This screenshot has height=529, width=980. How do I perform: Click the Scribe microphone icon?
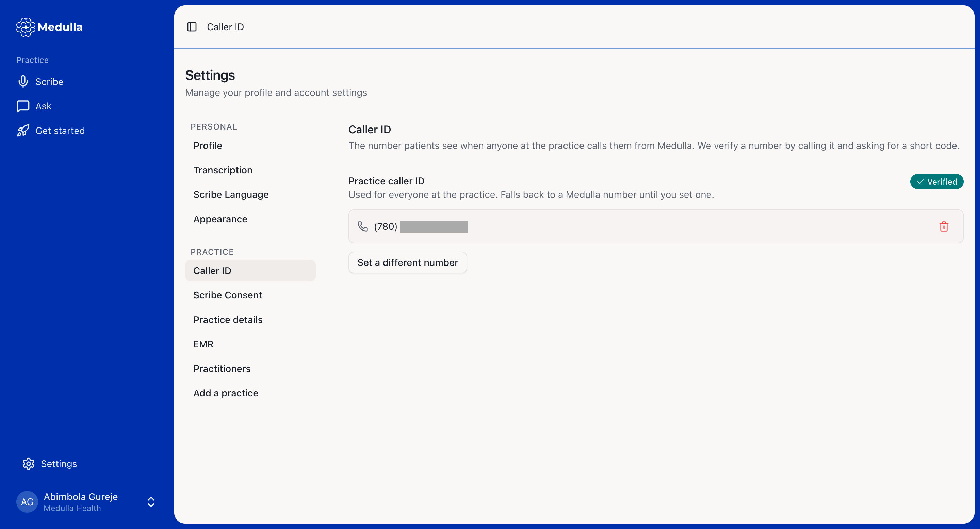23,82
